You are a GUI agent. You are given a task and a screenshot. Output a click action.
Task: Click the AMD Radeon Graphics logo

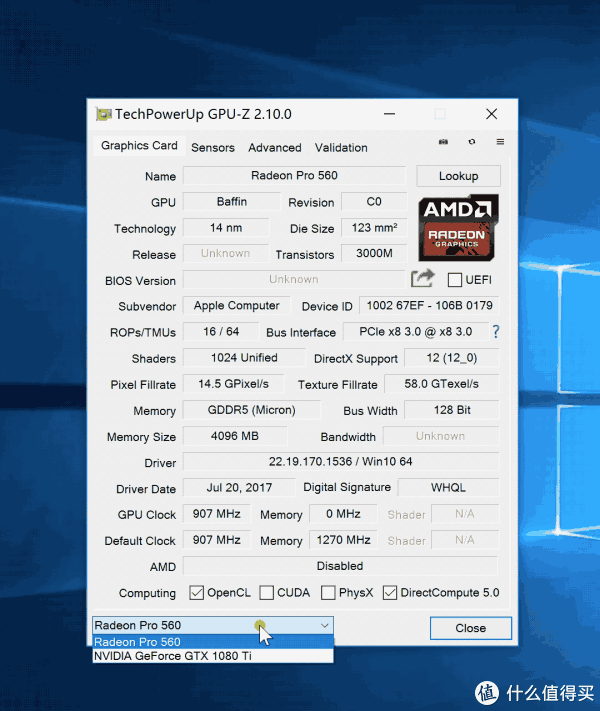point(458,227)
